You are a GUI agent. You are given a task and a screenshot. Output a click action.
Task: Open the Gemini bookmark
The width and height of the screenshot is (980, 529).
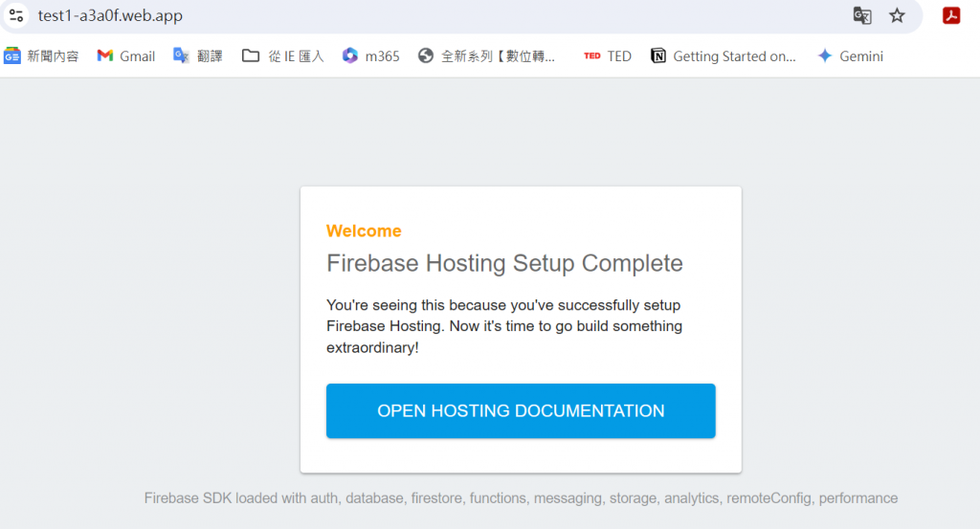pos(850,56)
